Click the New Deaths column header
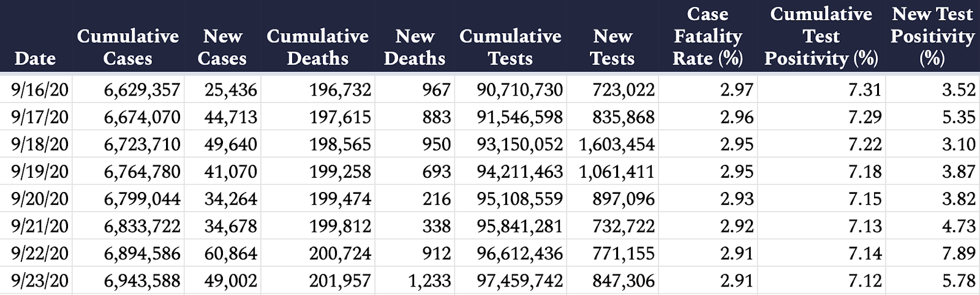The width and height of the screenshot is (980, 295). [414, 47]
